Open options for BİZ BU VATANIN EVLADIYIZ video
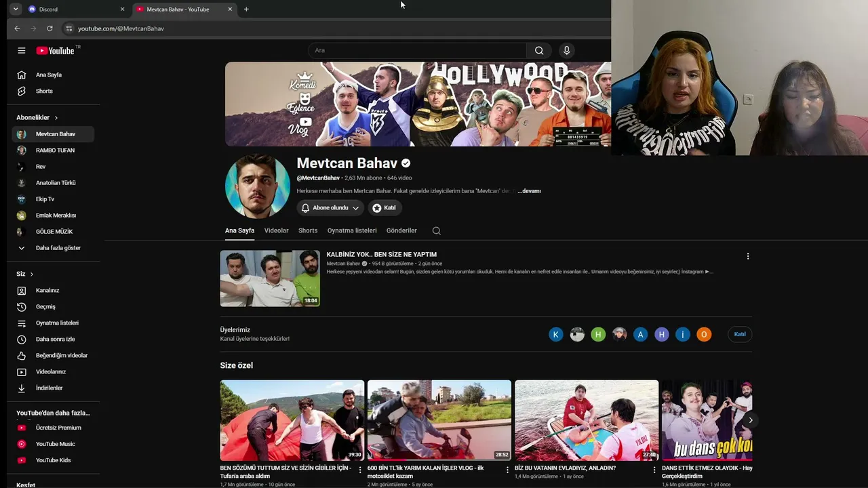The image size is (868, 488). point(654,470)
